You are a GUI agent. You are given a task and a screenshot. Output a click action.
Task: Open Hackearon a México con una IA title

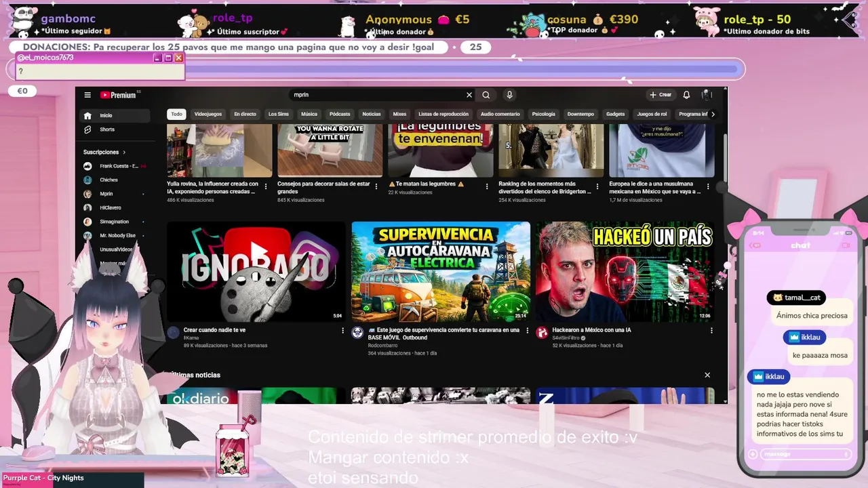(591, 330)
